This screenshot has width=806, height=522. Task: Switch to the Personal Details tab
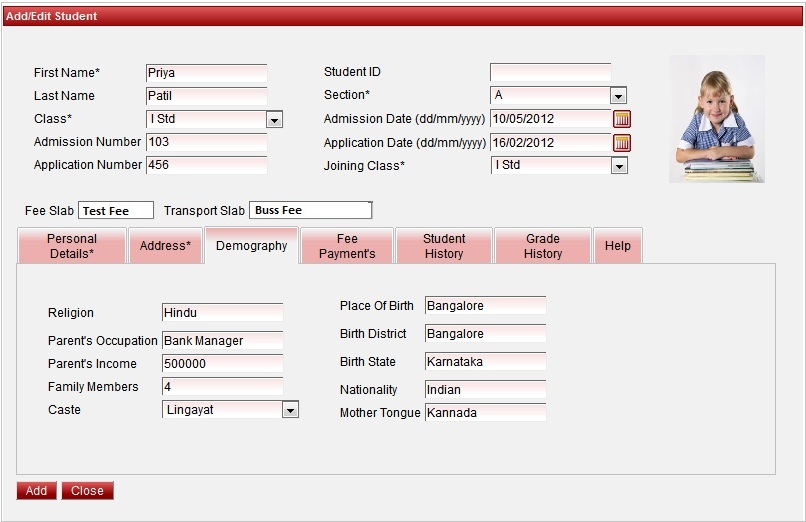point(72,246)
